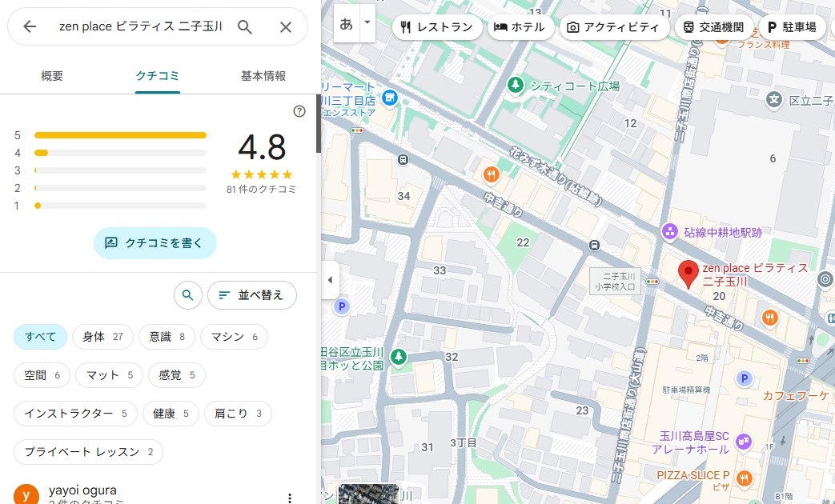
Task: Click the 5-star rating histogram bar
Action: point(120,135)
